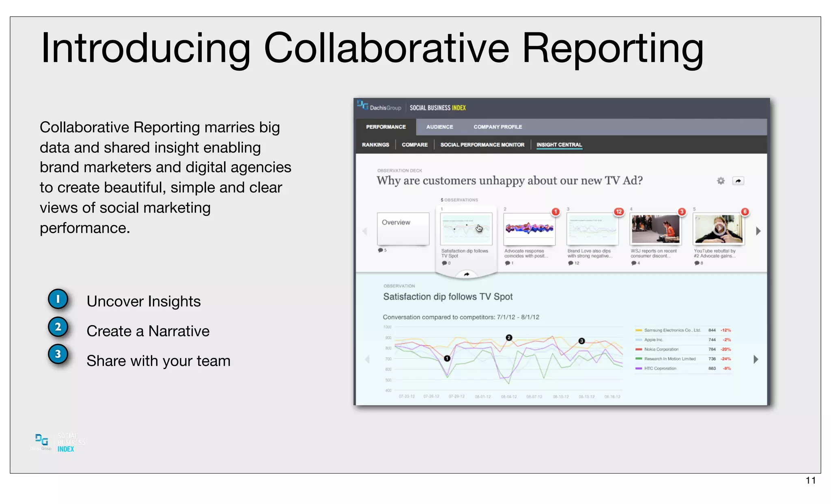Select the Advocate response thumbnail

[530, 229]
